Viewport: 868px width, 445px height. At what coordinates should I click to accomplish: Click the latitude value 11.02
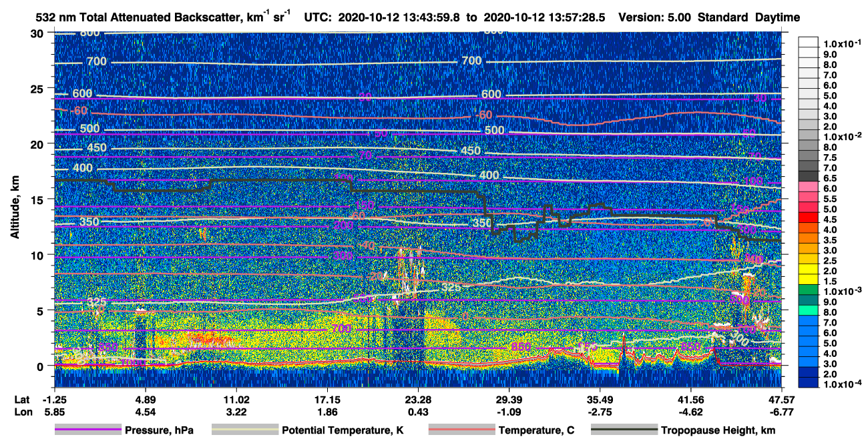[x=236, y=399]
